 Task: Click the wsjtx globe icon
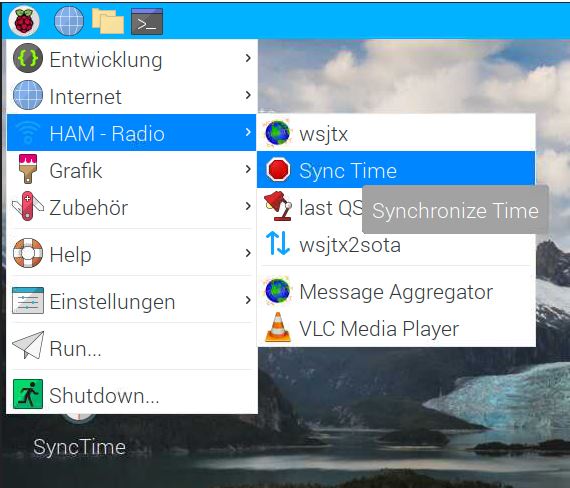click(278, 133)
